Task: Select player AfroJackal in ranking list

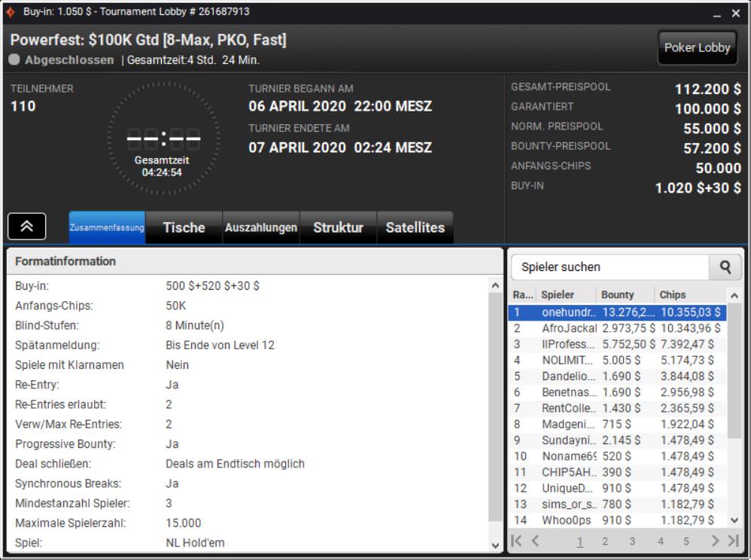Action: (569, 328)
